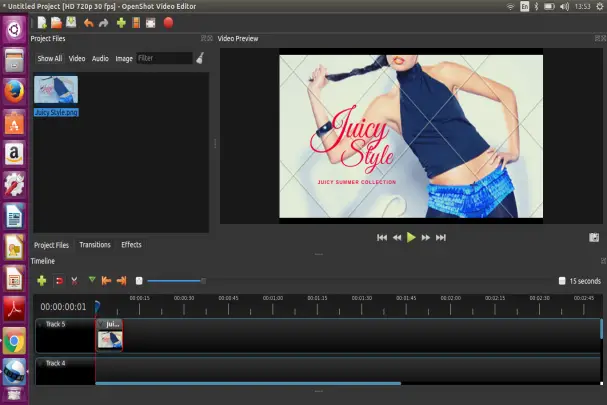Open a project with the folder icon

point(57,23)
